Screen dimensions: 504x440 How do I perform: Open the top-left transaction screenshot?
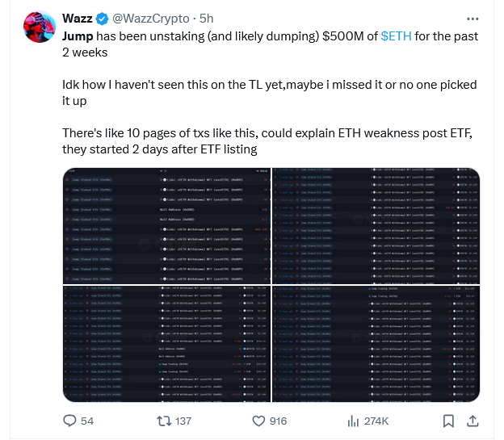click(166, 226)
